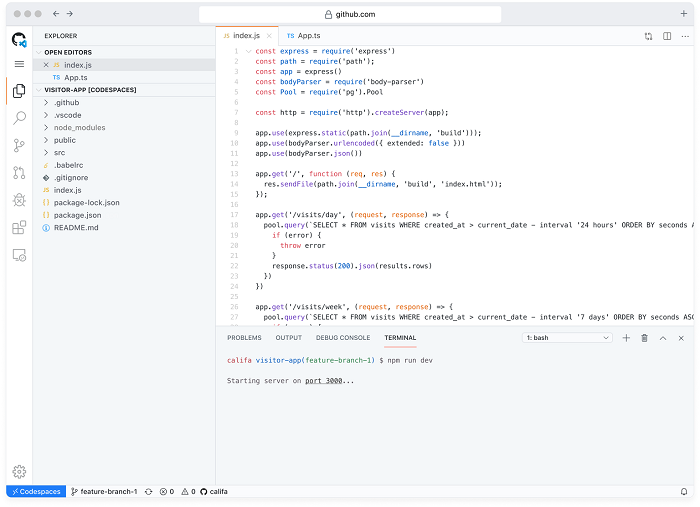The height and width of the screenshot is (507, 700).
Task: Collapse the VISITOR-APP [CODESPACES] section
Action: [39, 90]
